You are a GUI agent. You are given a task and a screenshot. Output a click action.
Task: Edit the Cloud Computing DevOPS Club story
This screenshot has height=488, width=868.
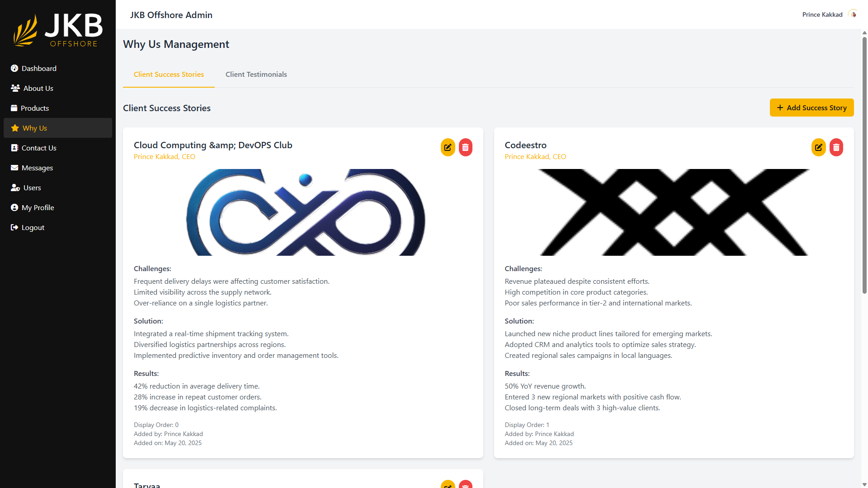(448, 147)
